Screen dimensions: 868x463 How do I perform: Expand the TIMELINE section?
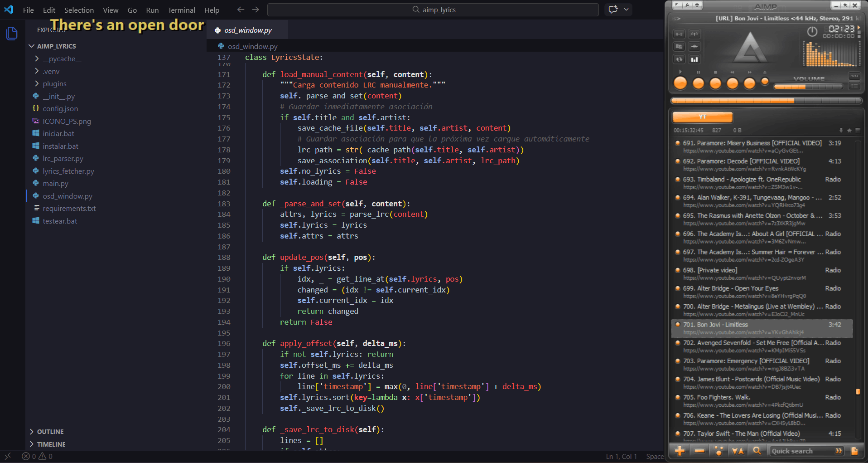click(x=51, y=444)
